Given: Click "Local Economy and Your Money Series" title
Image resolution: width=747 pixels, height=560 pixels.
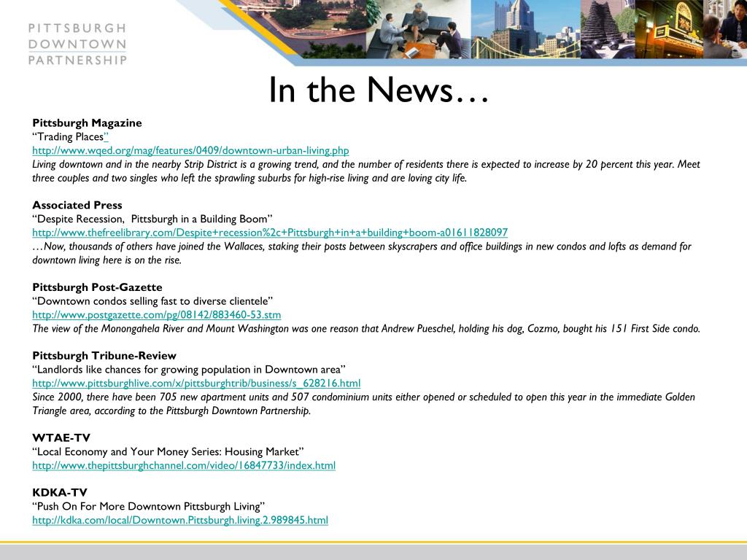Looking at the screenshot, I should pos(169,451).
